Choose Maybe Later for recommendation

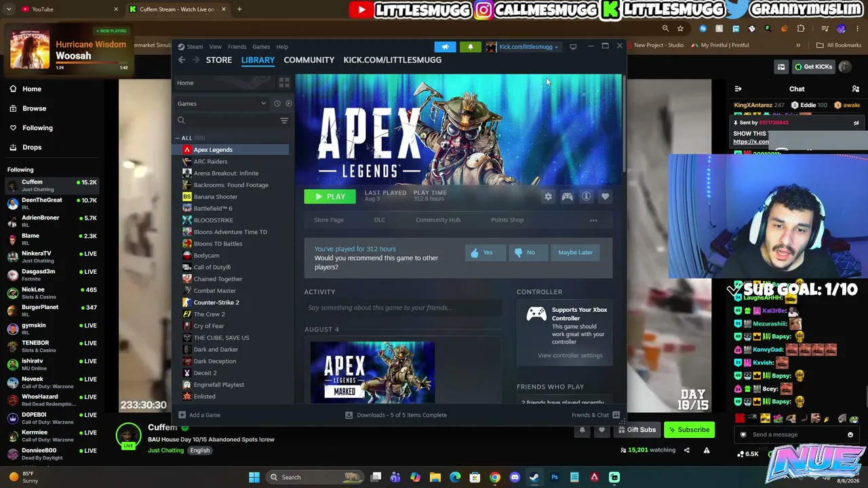[x=575, y=252]
